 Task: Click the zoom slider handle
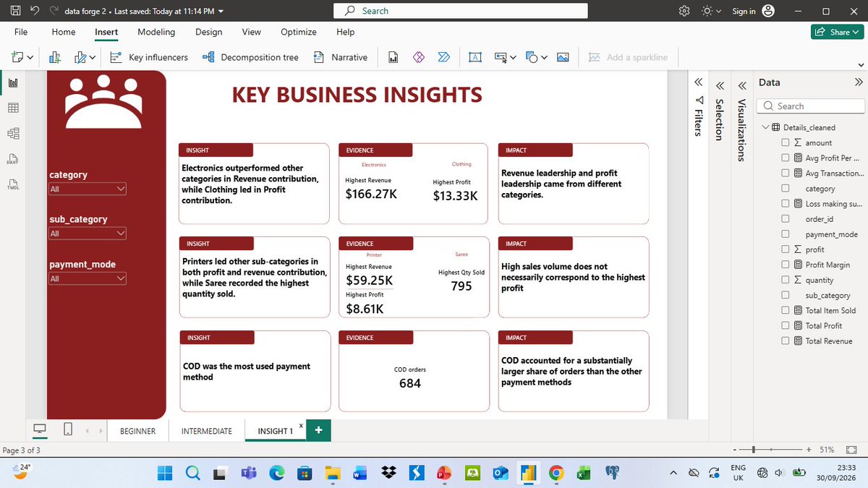[x=754, y=450]
